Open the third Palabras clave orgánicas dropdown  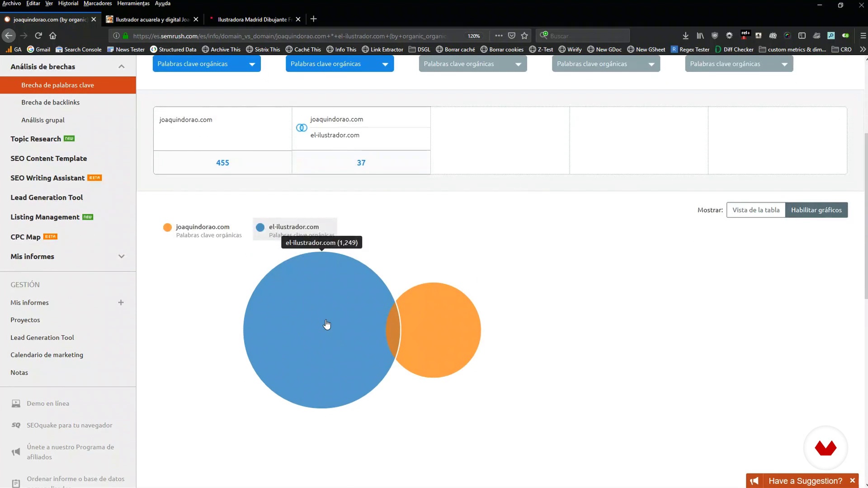point(473,64)
